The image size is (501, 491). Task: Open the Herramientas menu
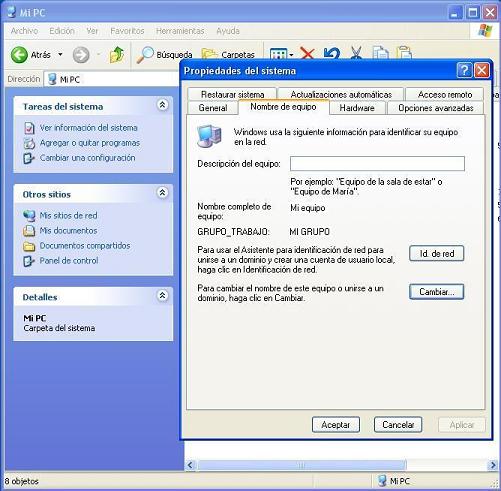180,31
